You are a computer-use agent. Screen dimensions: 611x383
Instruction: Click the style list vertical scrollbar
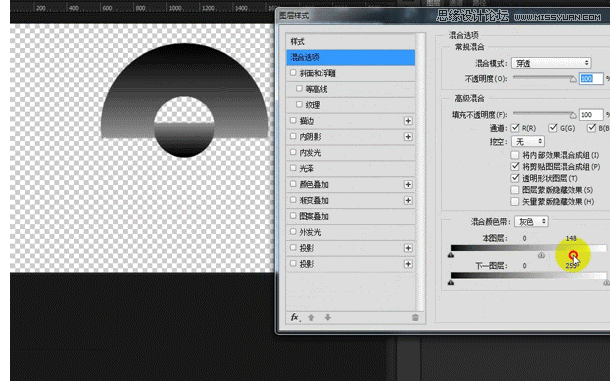tap(420, 171)
